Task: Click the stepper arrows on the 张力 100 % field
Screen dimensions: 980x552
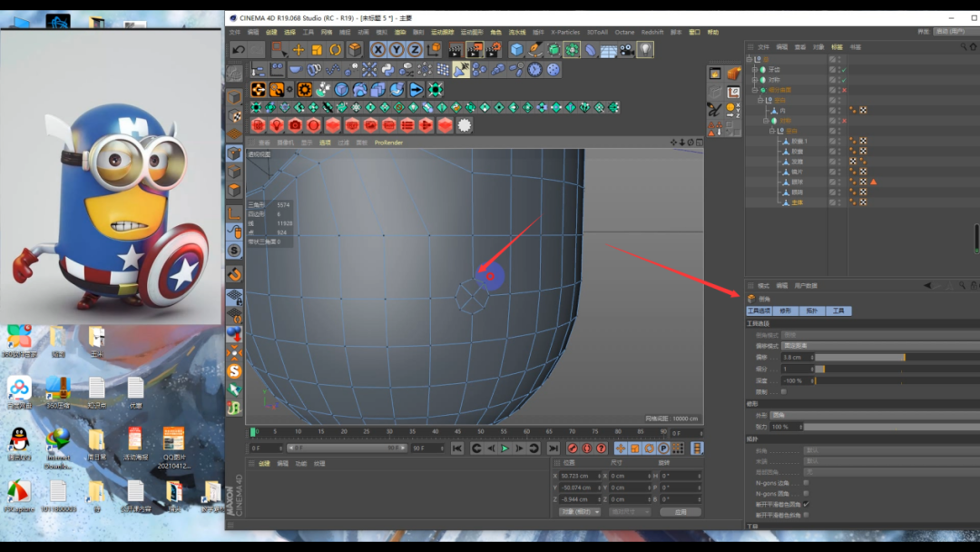Action: (x=800, y=427)
